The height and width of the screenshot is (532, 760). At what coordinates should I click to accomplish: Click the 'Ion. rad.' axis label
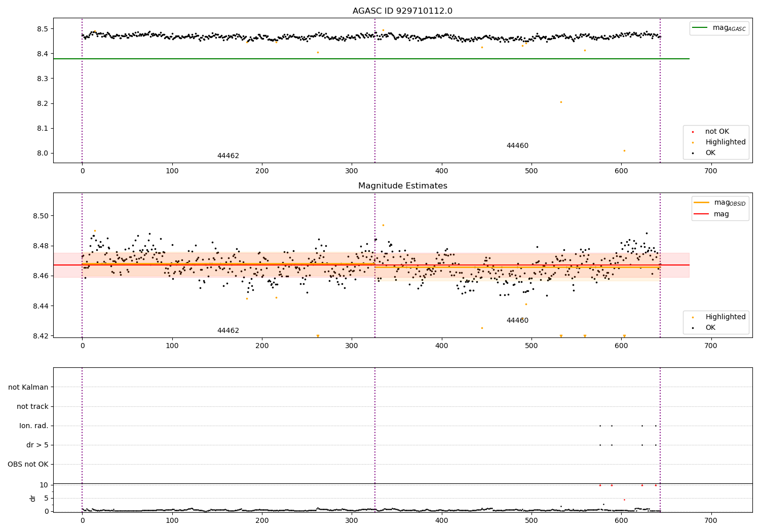click(34, 426)
